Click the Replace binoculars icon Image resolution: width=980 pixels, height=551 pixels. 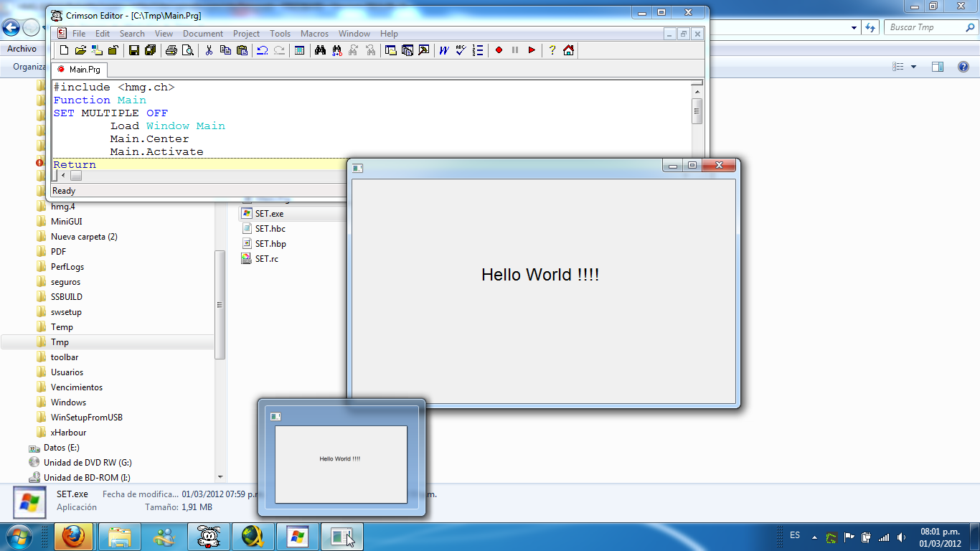click(x=336, y=50)
